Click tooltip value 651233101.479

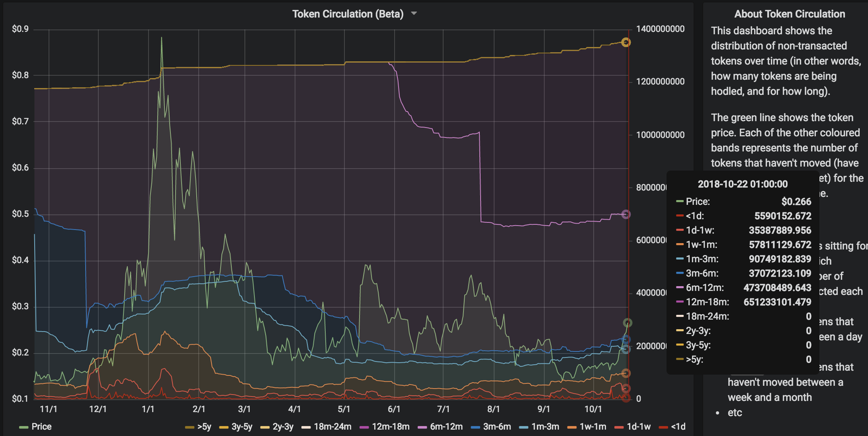[777, 302]
